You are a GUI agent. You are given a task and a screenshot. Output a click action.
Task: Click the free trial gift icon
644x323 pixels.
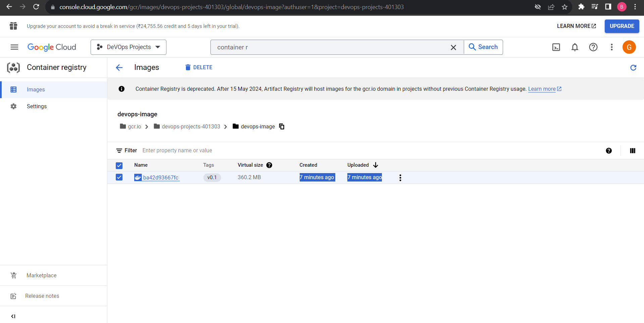pyautogui.click(x=13, y=26)
